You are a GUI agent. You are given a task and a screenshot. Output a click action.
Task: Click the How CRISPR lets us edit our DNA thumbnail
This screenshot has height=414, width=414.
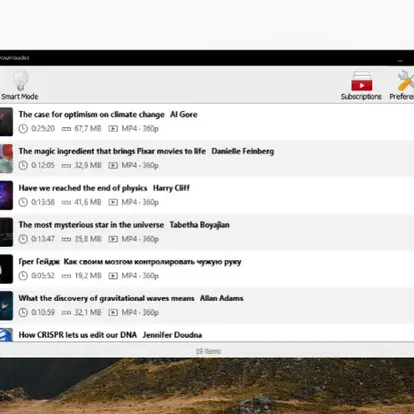click(x=6, y=335)
